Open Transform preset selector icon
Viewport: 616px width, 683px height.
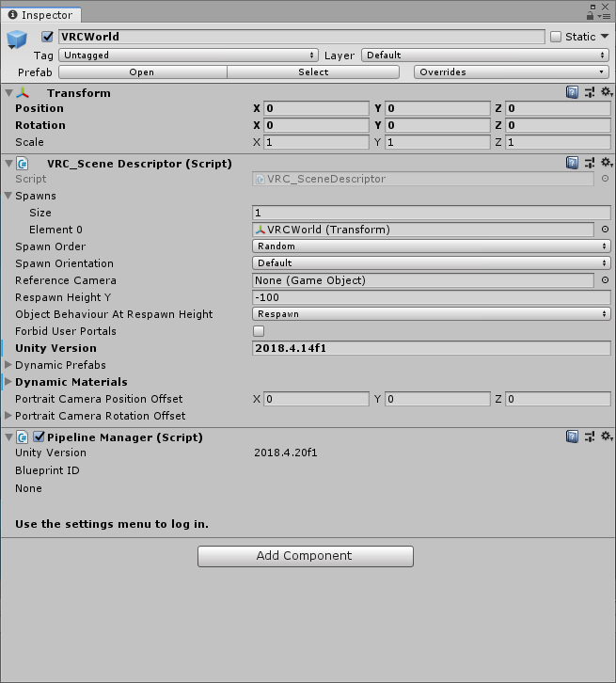(590, 92)
